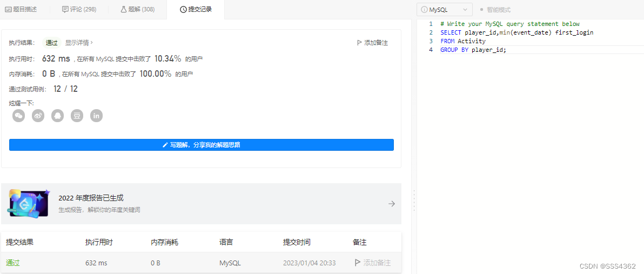Share result via QQ icon

pos(57,116)
